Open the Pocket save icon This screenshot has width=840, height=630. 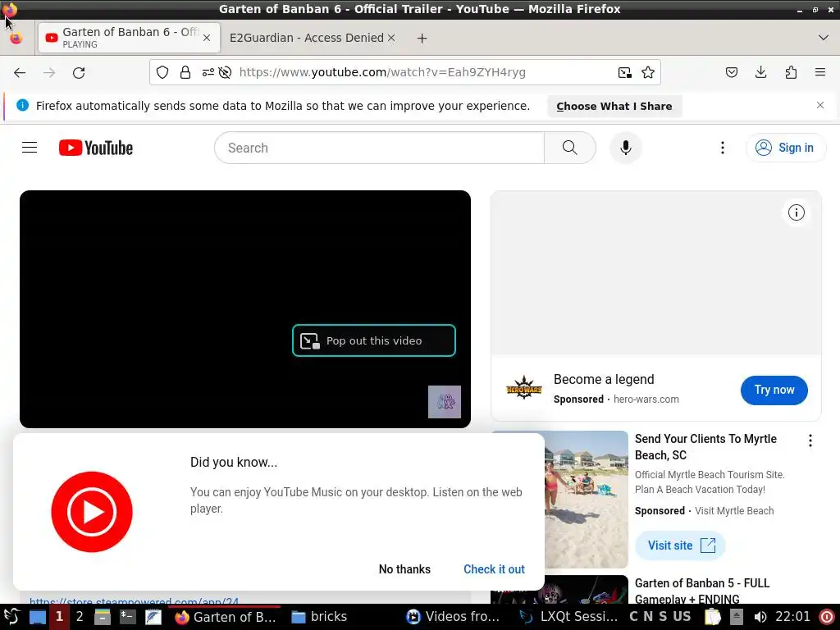[731, 72]
